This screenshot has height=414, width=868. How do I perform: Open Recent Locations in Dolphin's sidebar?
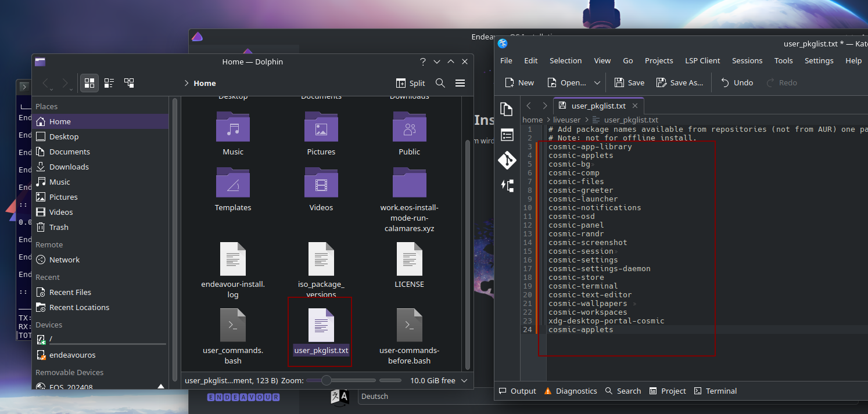(x=101, y=307)
